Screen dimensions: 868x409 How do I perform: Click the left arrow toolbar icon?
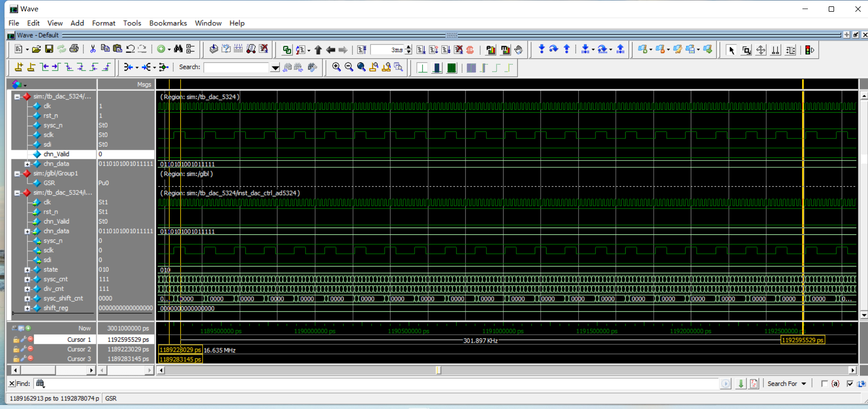point(330,50)
